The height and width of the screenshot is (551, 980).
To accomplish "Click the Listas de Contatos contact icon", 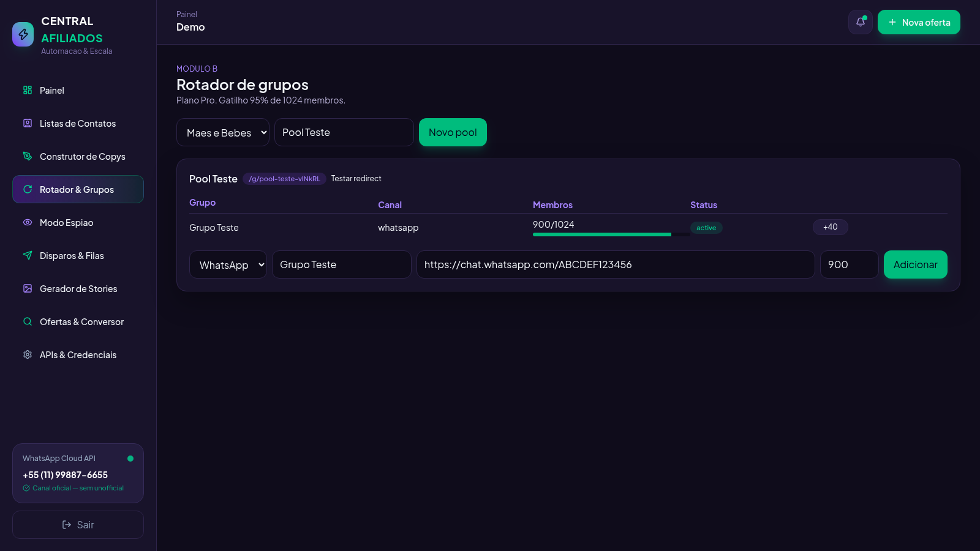I will tap(28, 123).
